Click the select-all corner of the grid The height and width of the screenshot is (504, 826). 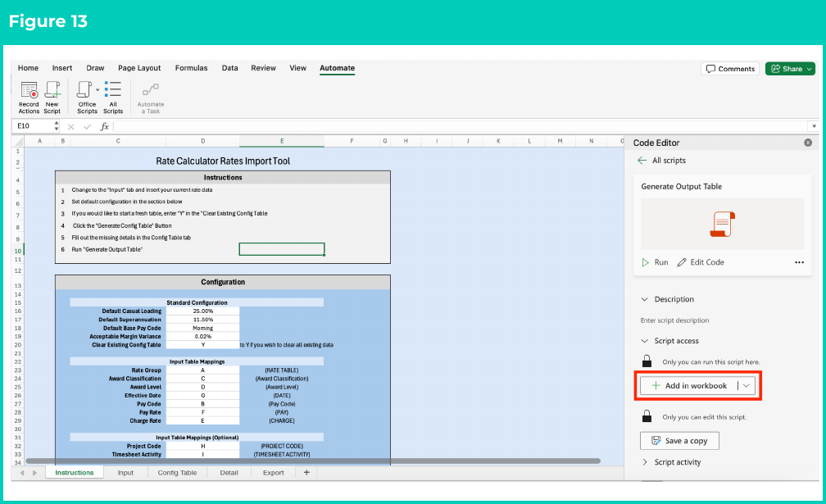18,141
